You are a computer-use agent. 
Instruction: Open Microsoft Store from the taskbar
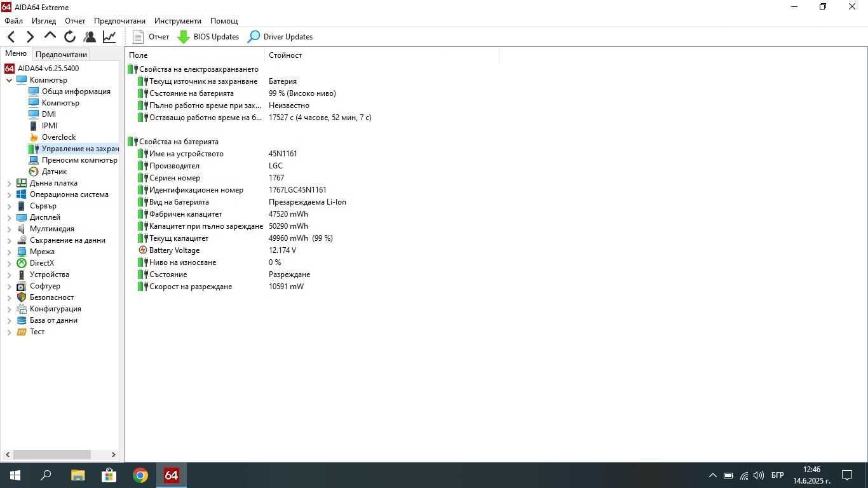(109, 475)
